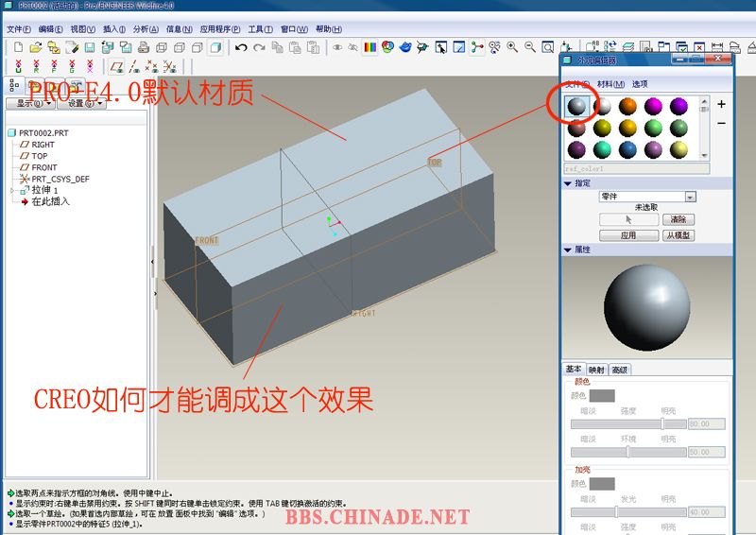
Task: Open the rainbow color appearance icon
Action: (x=370, y=47)
